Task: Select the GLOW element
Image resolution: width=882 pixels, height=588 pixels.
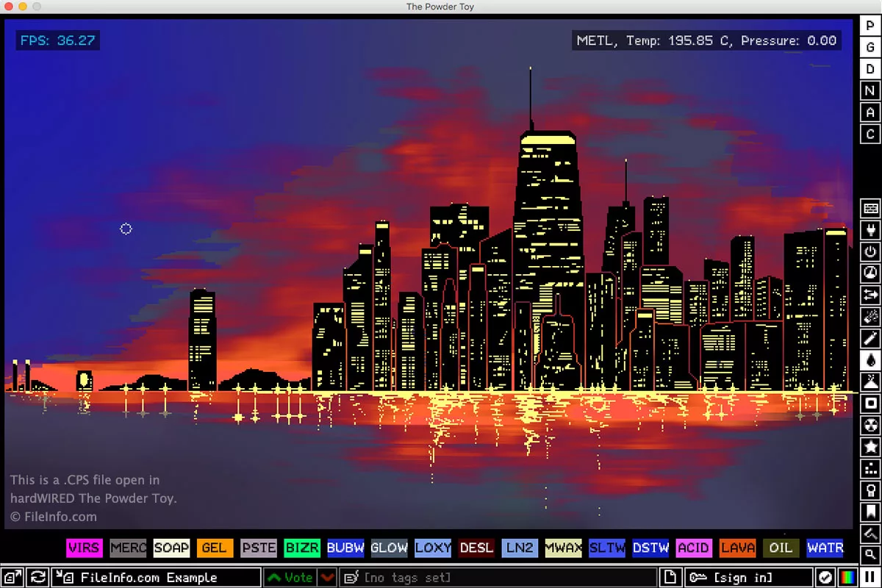Action: (389, 548)
